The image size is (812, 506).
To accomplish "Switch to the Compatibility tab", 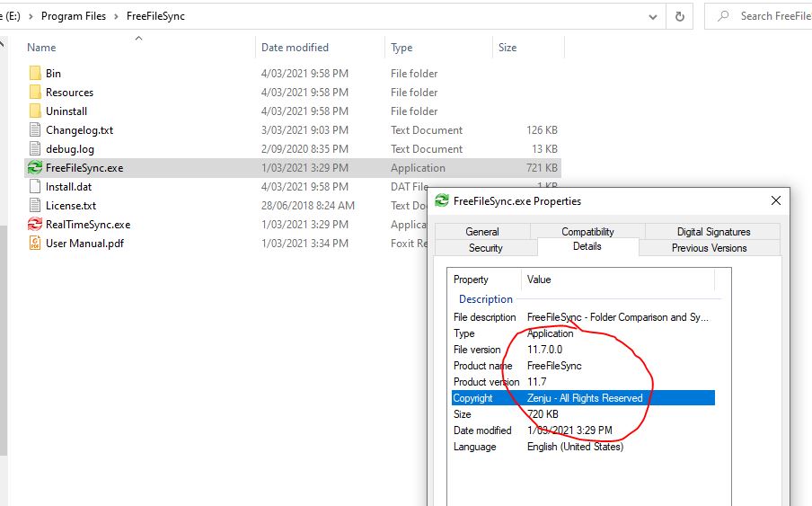I will pos(587,232).
